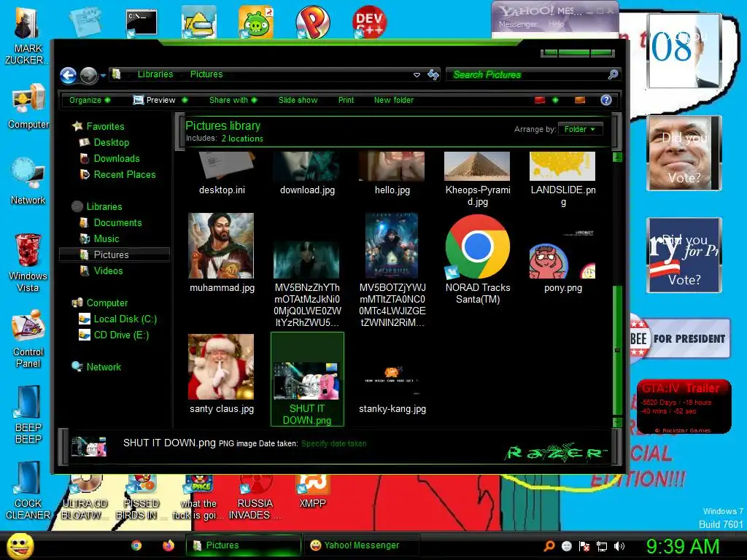Open the XMPP desktop shortcut

click(312, 491)
